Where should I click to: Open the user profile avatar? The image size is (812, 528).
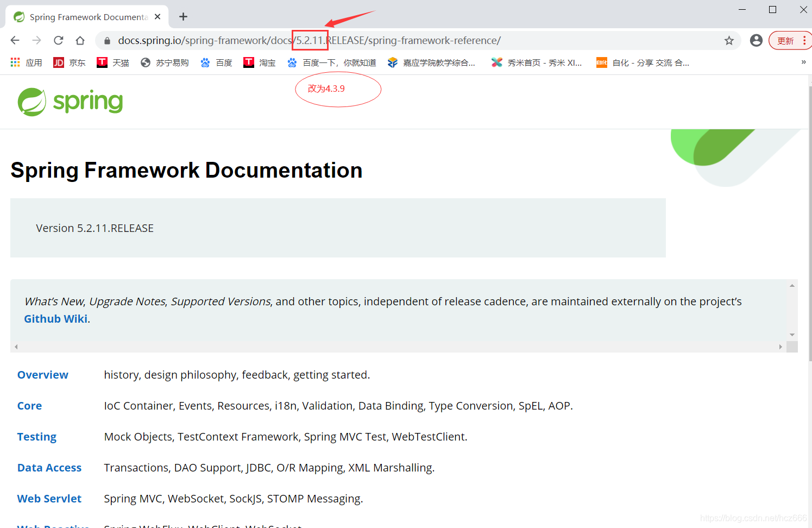[756, 40]
